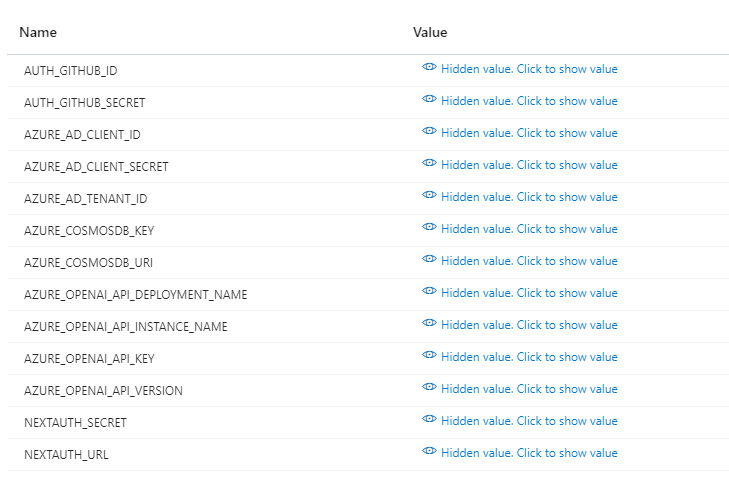
Task: Show hidden value link for AZURE_COSMOSDB_URI
Action: (529, 261)
